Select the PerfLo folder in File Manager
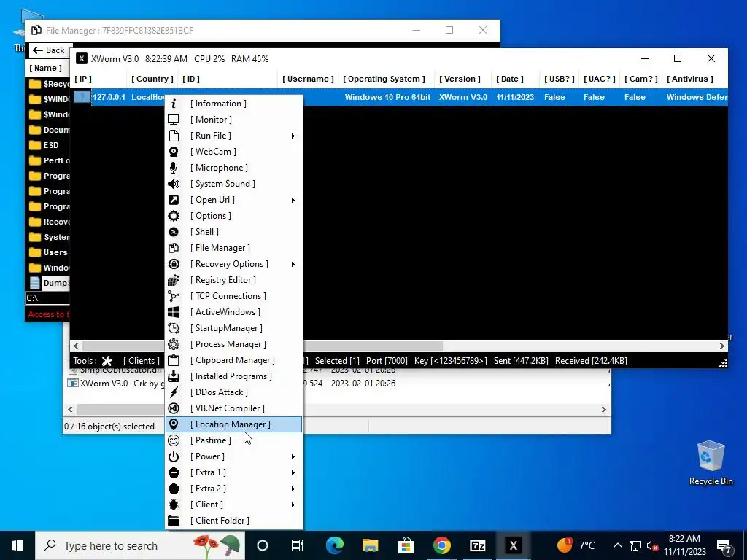This screenshot has width=747, height=560. 47,160
